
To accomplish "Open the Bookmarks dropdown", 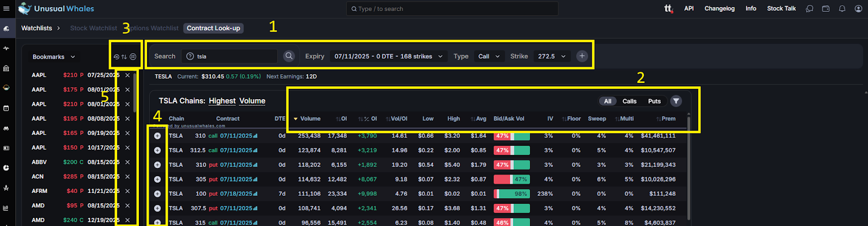I will tap(54, 57).
